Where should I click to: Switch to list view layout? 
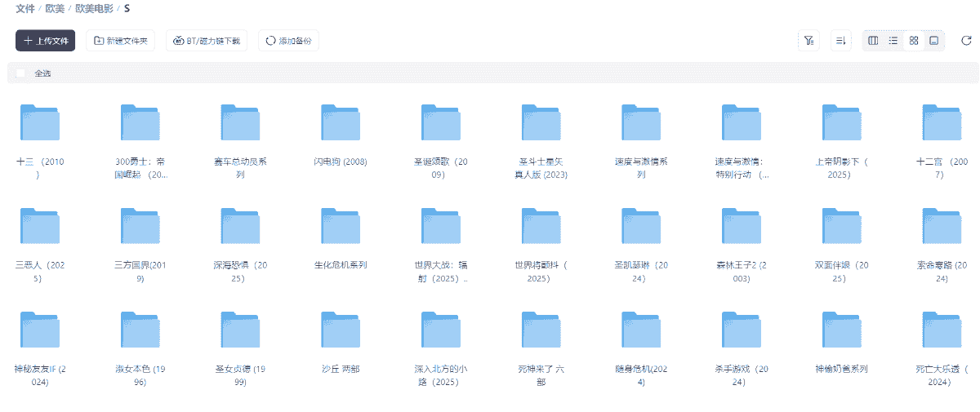(x=893, y=41)
